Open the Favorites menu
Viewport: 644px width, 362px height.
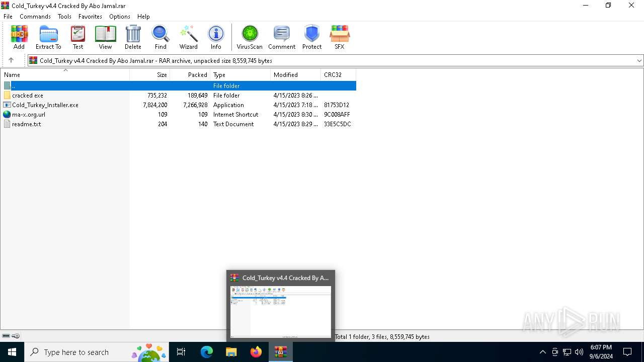click(90, 16)
